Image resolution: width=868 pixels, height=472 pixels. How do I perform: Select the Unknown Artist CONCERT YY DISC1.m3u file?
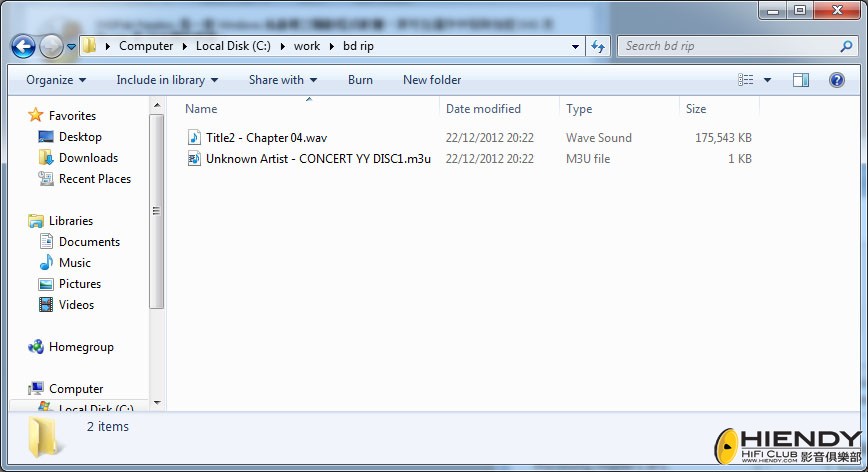coord(309,159)
